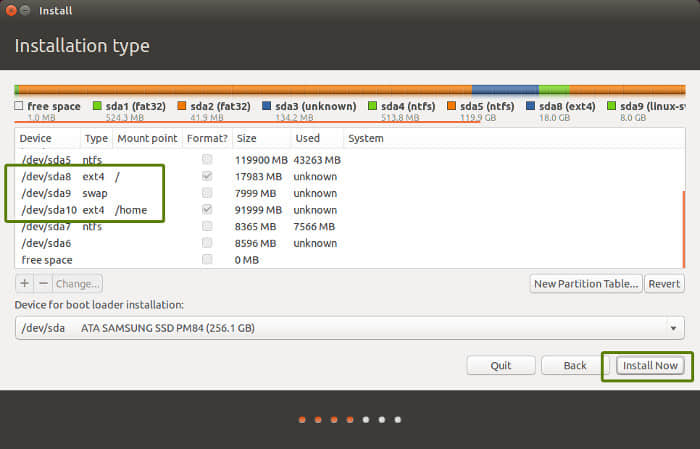The width and height of the screenshot is (700, 449).
Task: Toggle the format checkbox for /dev/sda10
Action: tap(207, 210)
